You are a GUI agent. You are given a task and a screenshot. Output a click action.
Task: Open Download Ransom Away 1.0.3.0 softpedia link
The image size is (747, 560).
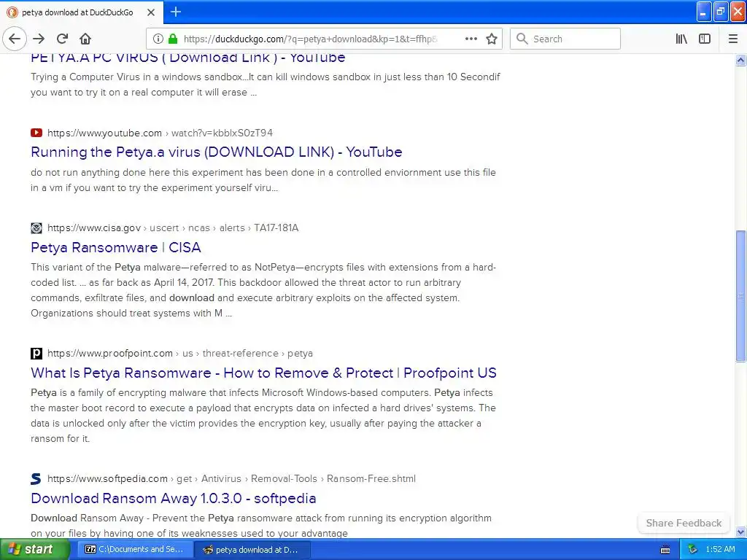(x=174, y=498)
